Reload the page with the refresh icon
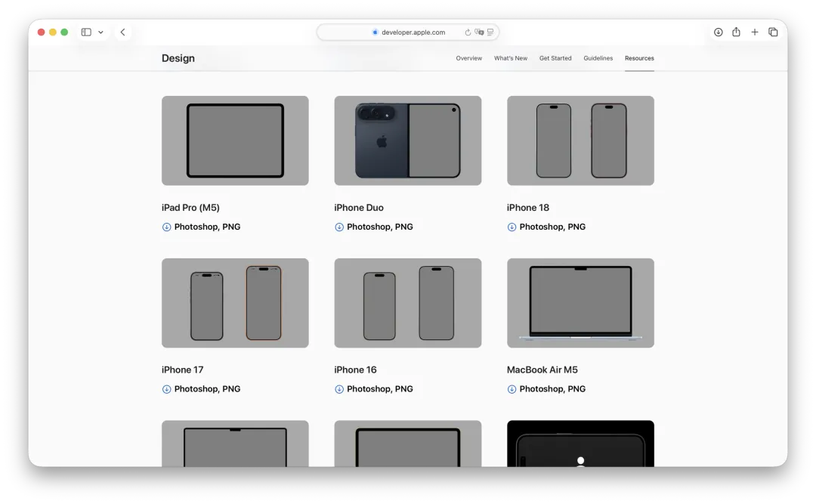816x504 pixels. (468, 32)
